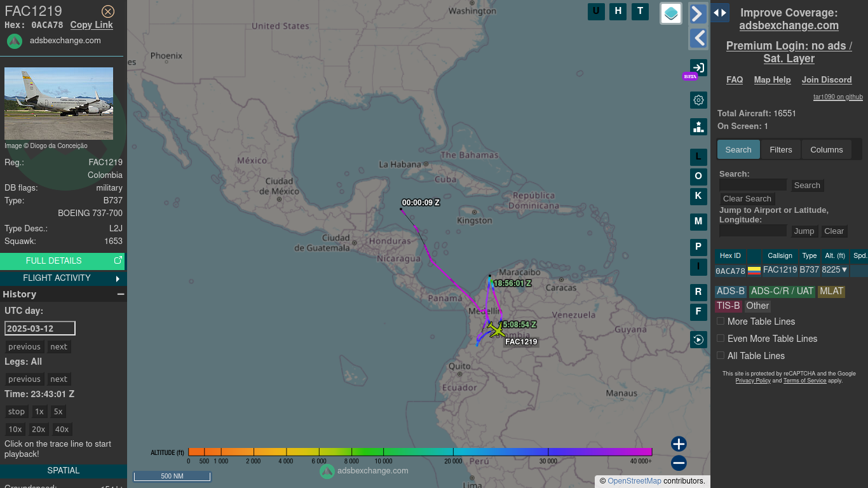
Task: Toggle the P map button
Action: tap(698, 247)
